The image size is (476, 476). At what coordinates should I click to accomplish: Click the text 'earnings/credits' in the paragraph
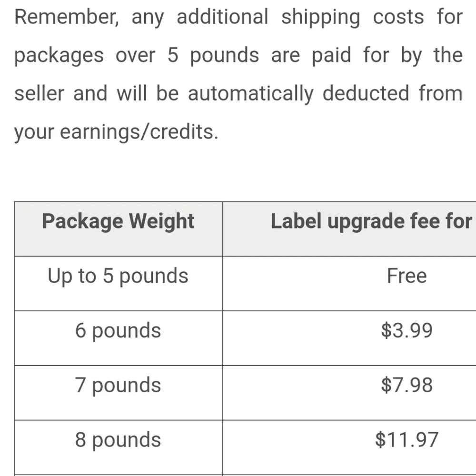(x=139, y=132)
